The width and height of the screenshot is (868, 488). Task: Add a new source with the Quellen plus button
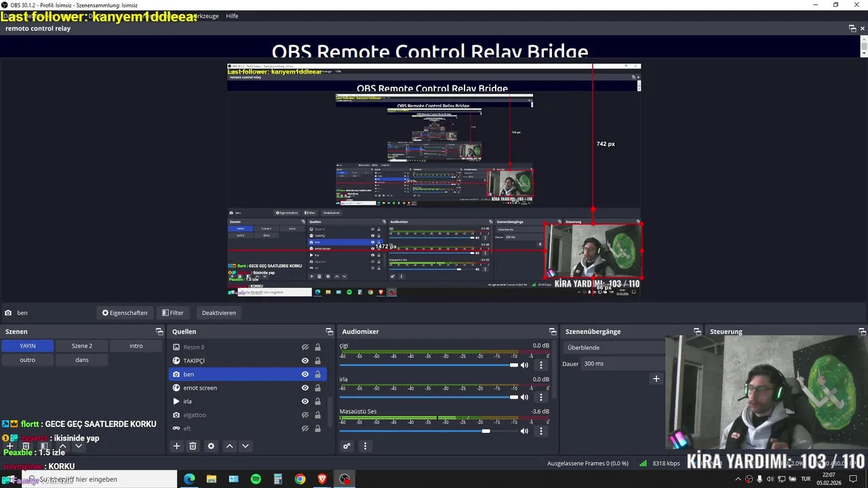[x=176, y=446]
